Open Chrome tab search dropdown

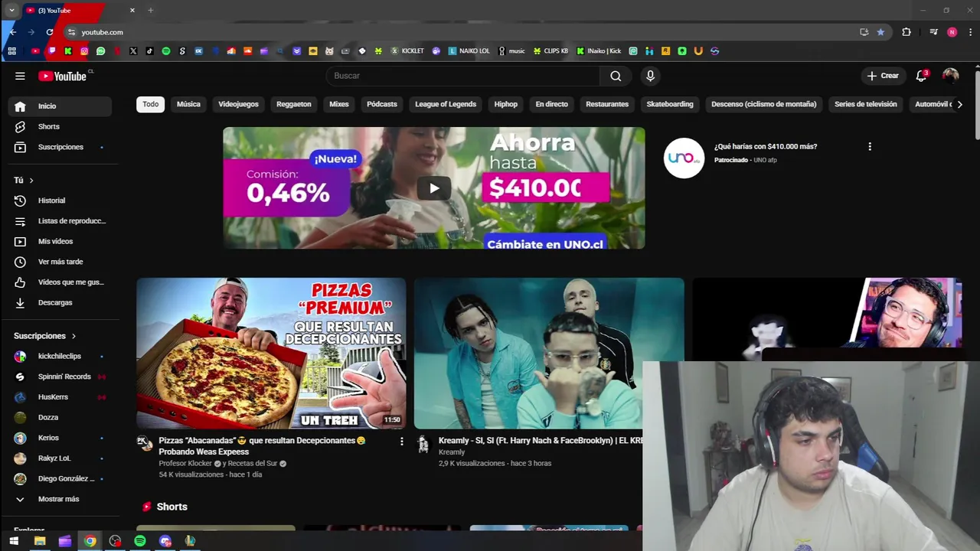pos(12,10)
